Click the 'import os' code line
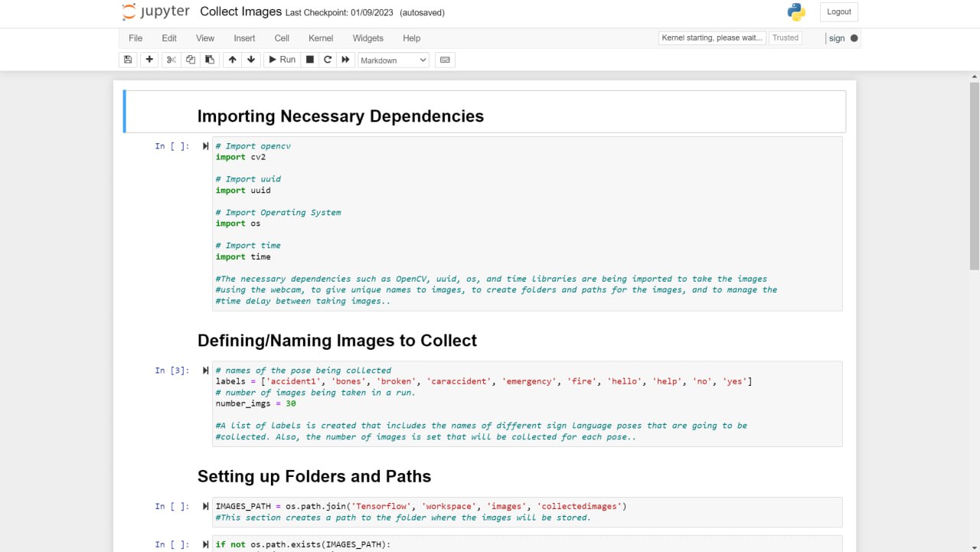Viewport: 980px width, 552px height. click(238, 224)
